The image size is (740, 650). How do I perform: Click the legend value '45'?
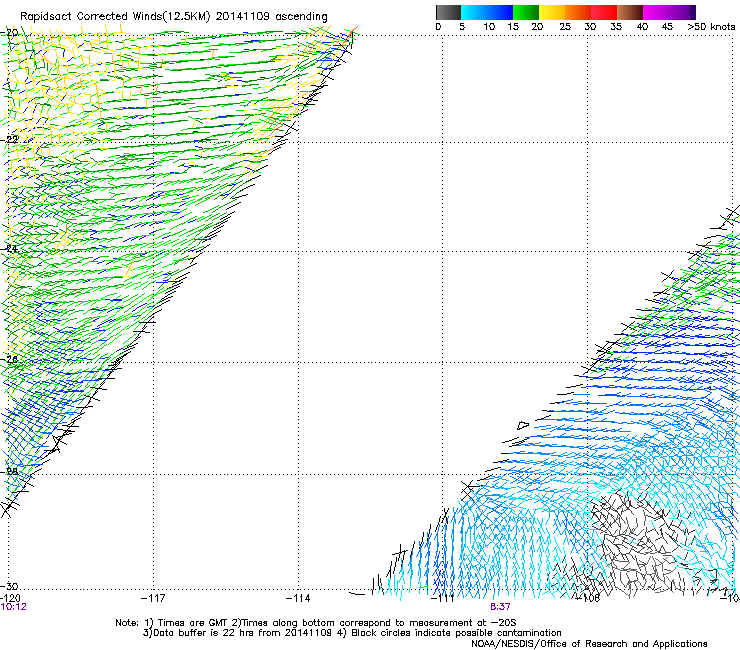coord(667,27)
